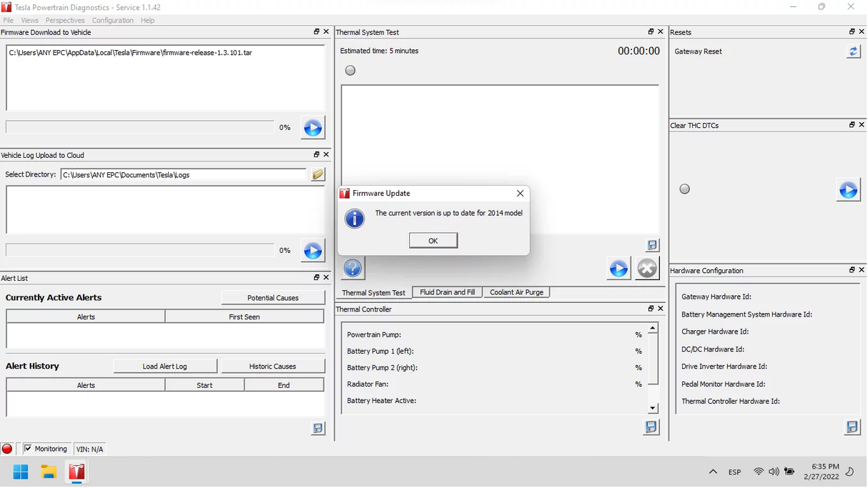Click the red record indicator in status bar
The height and width of the screenshot is (488, 868).
(7, 449)
